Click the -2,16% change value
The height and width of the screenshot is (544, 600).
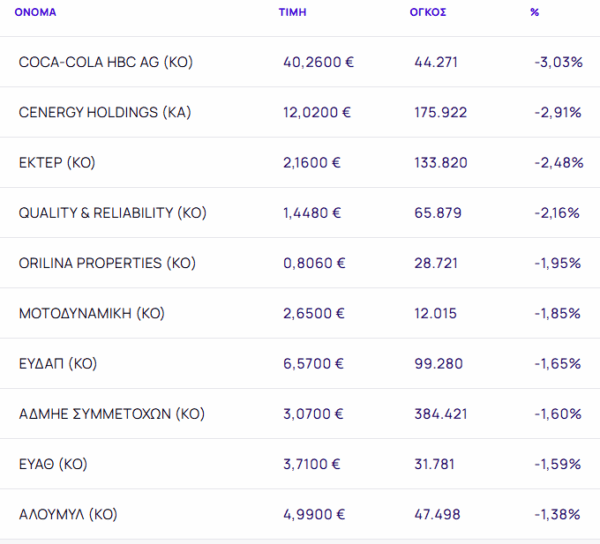click(557, 213)
